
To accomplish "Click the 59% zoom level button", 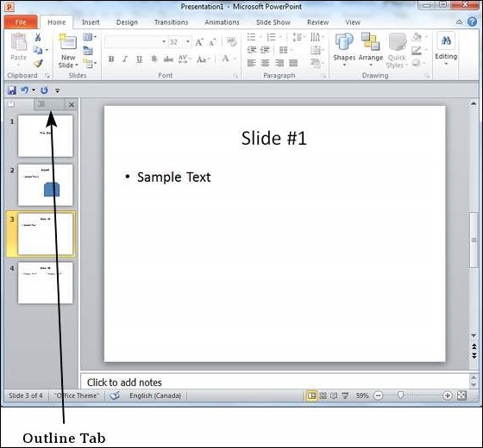I will tap(362, 395).
